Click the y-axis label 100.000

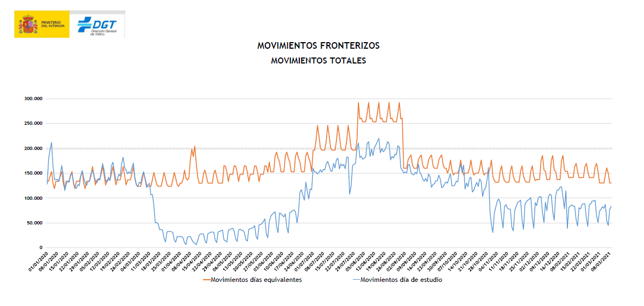pos(34,198)
